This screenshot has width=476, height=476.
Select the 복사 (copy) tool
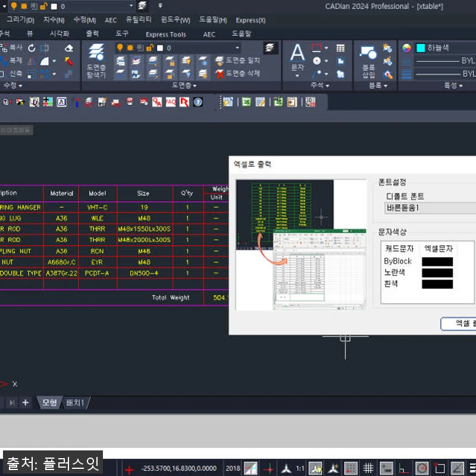coord(11,47)
